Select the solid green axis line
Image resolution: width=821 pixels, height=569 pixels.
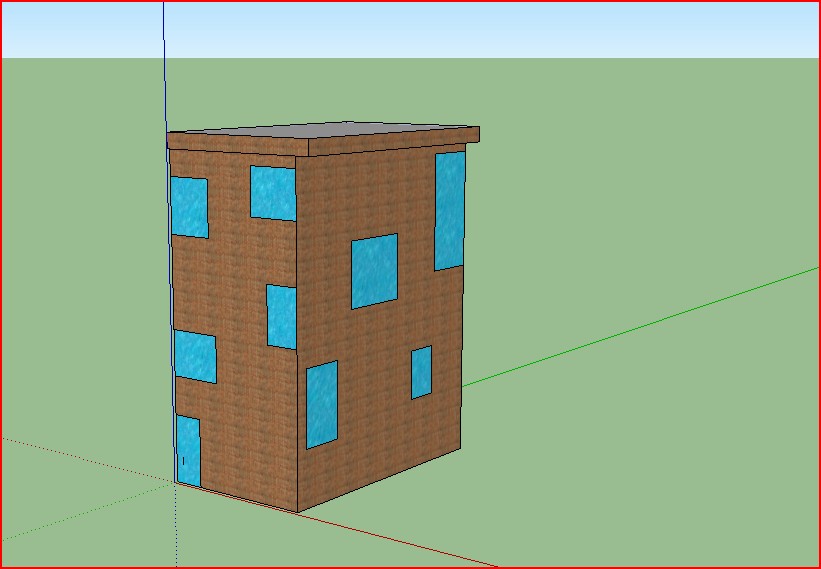click(x=650, y=322)
